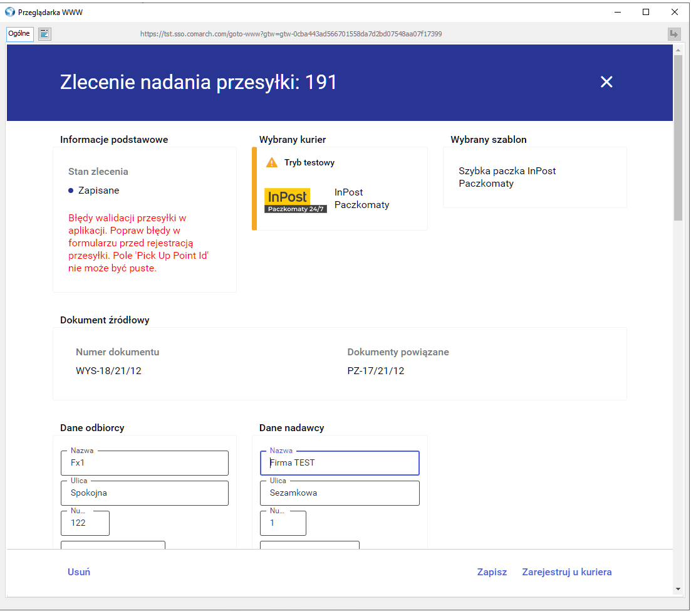Focus the sender Ulica field with Sezamkowa
This screenshot has height=616, width=691.
(340, 493)
